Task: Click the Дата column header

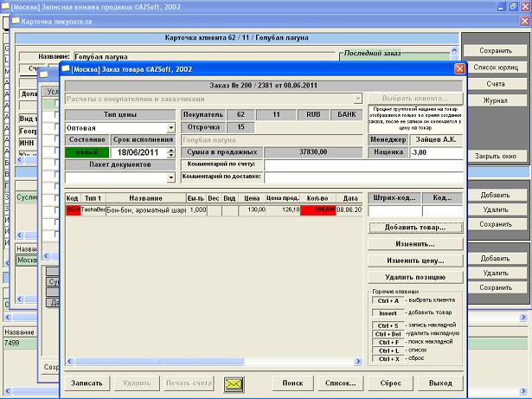Action: pyautogui.click(x=349, y=198)
